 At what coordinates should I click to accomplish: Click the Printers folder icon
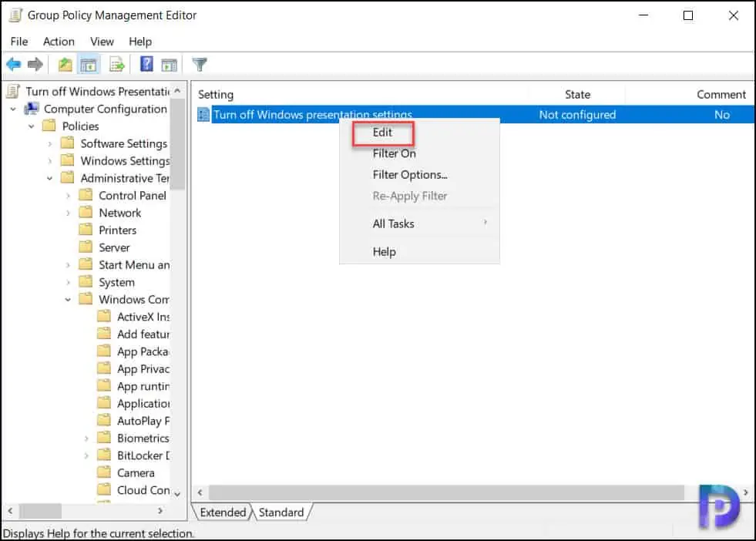coord(86,230)
